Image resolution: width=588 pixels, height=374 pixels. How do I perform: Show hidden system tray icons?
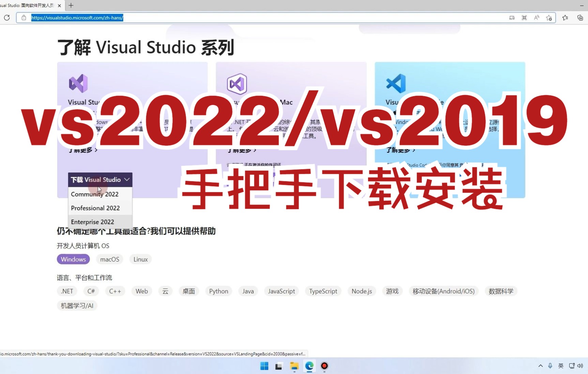pos(541,366)
